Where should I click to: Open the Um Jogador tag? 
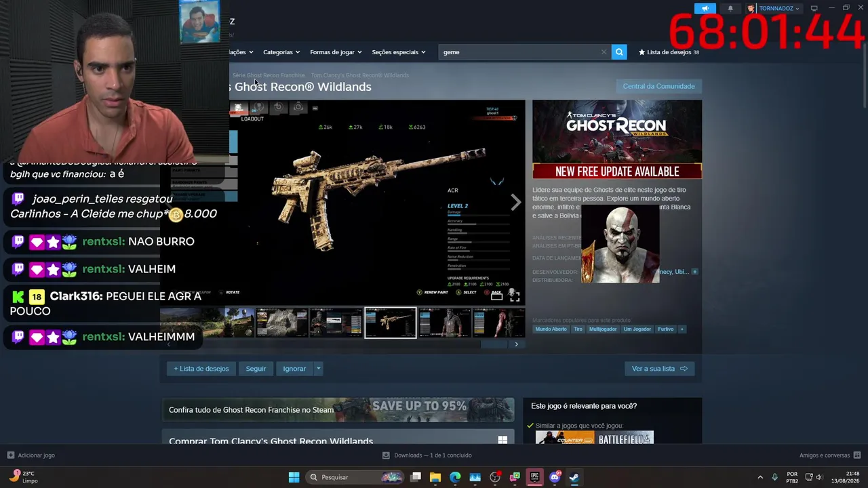click(x=637, y=329)
